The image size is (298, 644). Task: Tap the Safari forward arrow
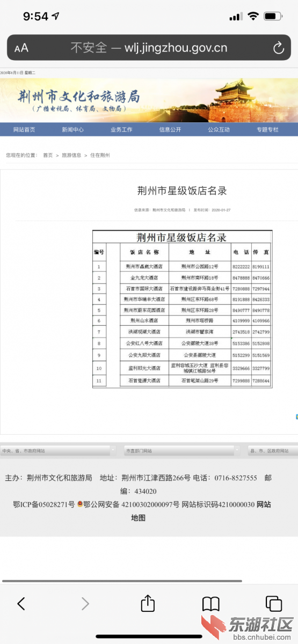tap(85, 604)
